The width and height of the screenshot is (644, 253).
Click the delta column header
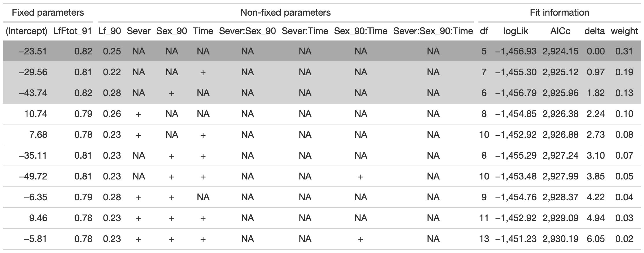pyautogui.click(x=594, y=31)
